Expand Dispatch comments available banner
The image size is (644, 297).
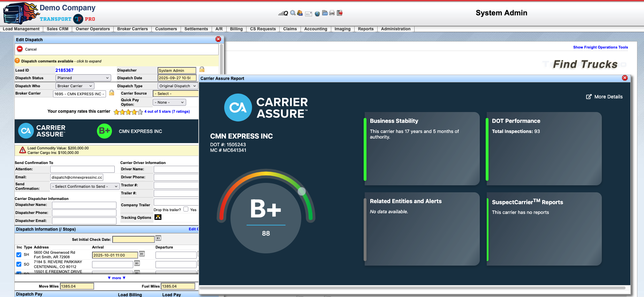(x=116, y=61)
